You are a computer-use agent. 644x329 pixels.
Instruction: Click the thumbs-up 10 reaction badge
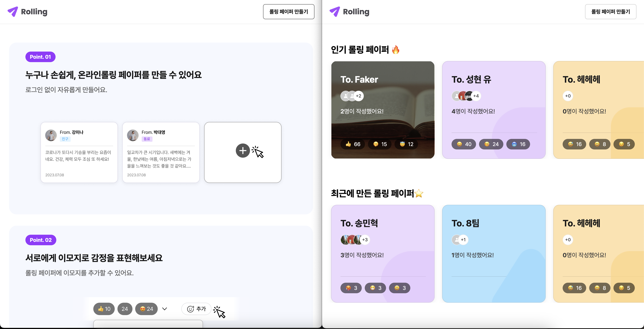pyautogui.click(x=104, y=309)
